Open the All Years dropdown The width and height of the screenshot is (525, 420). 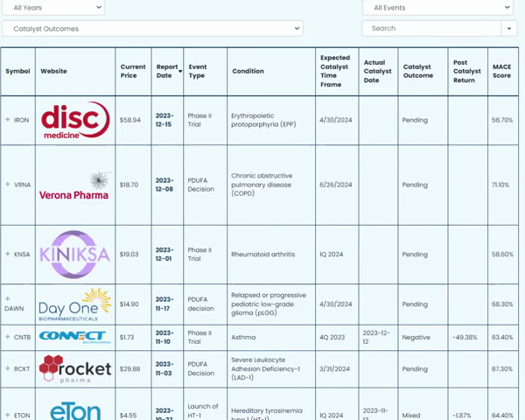click(53, 7)
